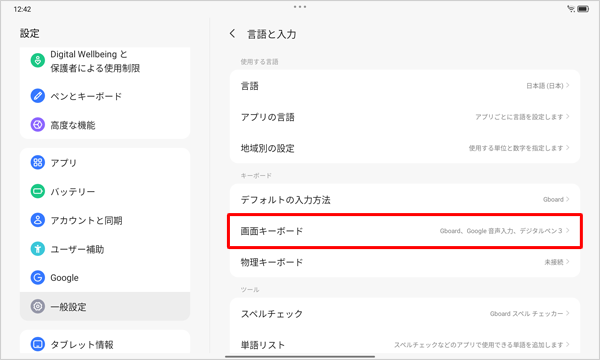This screenshot has height=360, width=600.
Task: Click the Google G icon
Action: 38,277
